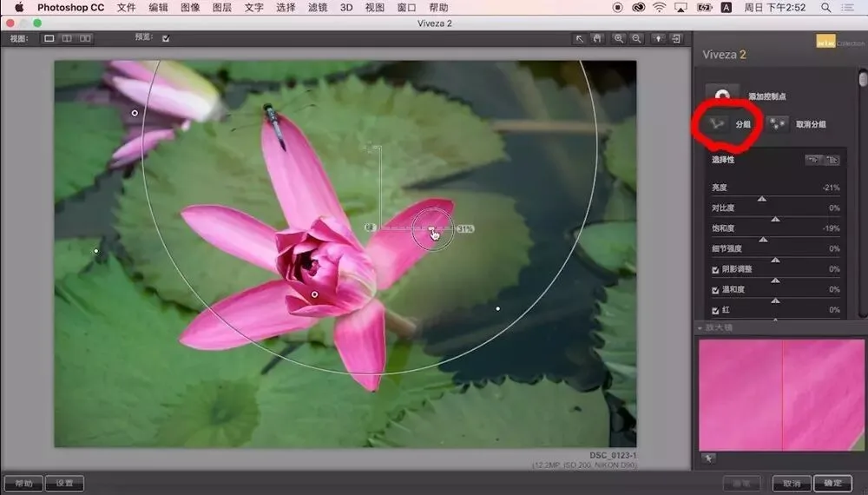Open the 文字 (Type) menu
This screenshot has width=868, height=495.
pos(254,7)
